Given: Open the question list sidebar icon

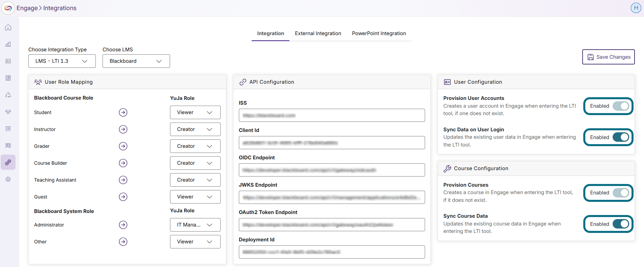Looking at the screenshot, I should tap(8, 129).
